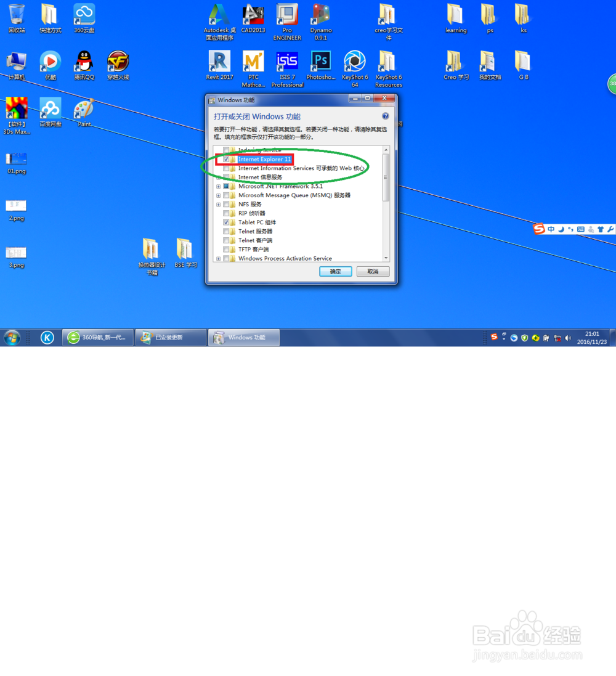This screenshot has height=676, width=616.
Task: Select the 3Ds Max desktop shortcut
Action: point(17,115)
